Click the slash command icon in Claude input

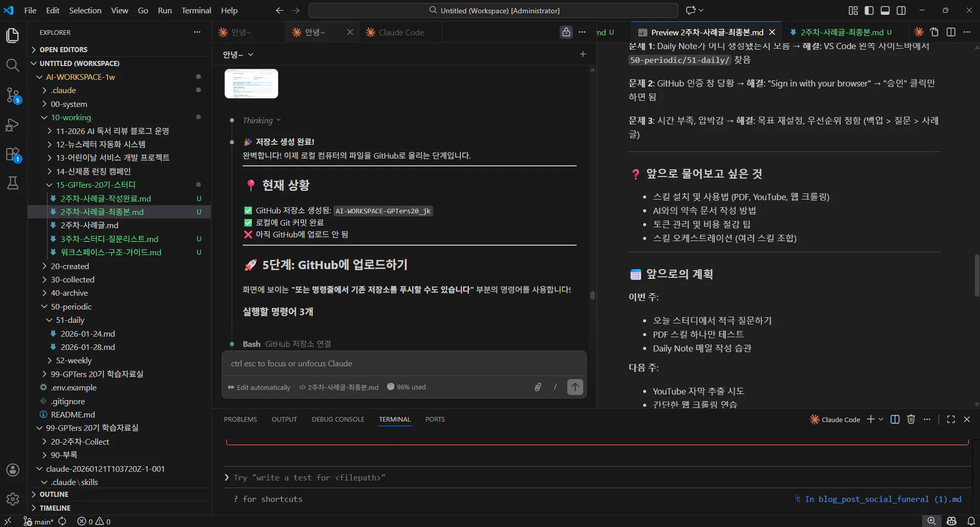[555, 387]
